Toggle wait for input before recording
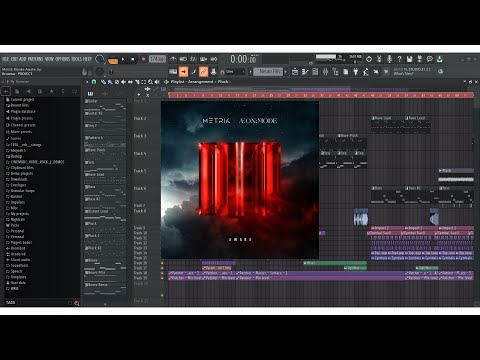This screenshot has width=480, height=360. tap(183, 59)
